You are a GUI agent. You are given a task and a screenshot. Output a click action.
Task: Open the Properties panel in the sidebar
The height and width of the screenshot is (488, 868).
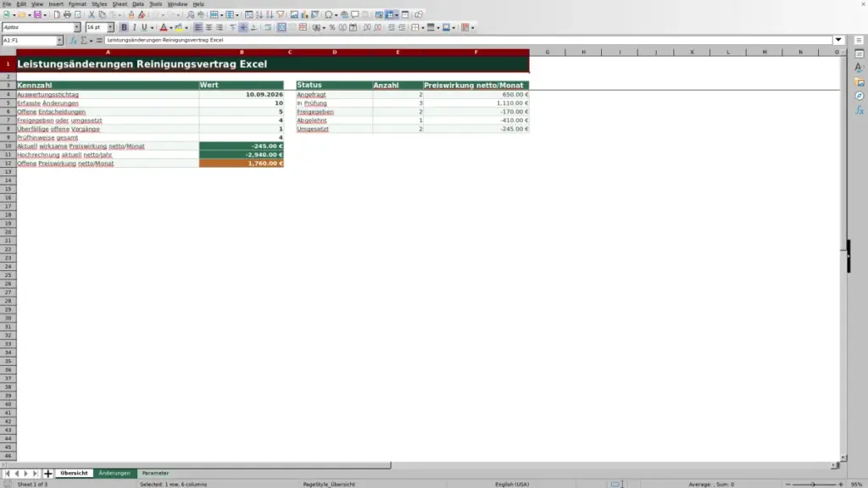click(860, 54)
